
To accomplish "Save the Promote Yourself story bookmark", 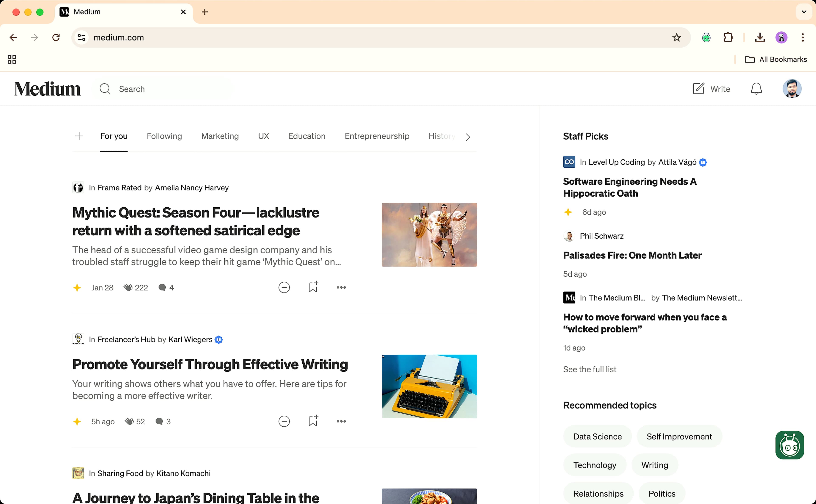I will pos(313,421).
